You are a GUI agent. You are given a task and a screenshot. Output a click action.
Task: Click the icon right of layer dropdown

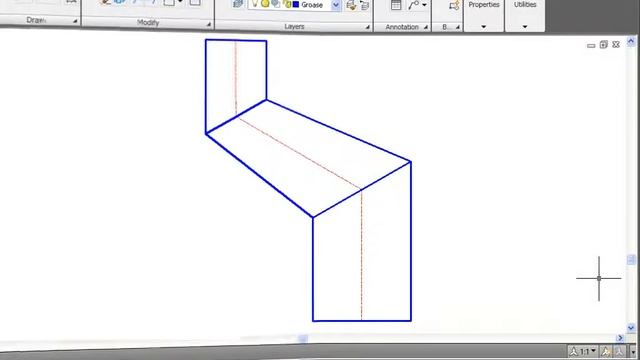(351, 5)
